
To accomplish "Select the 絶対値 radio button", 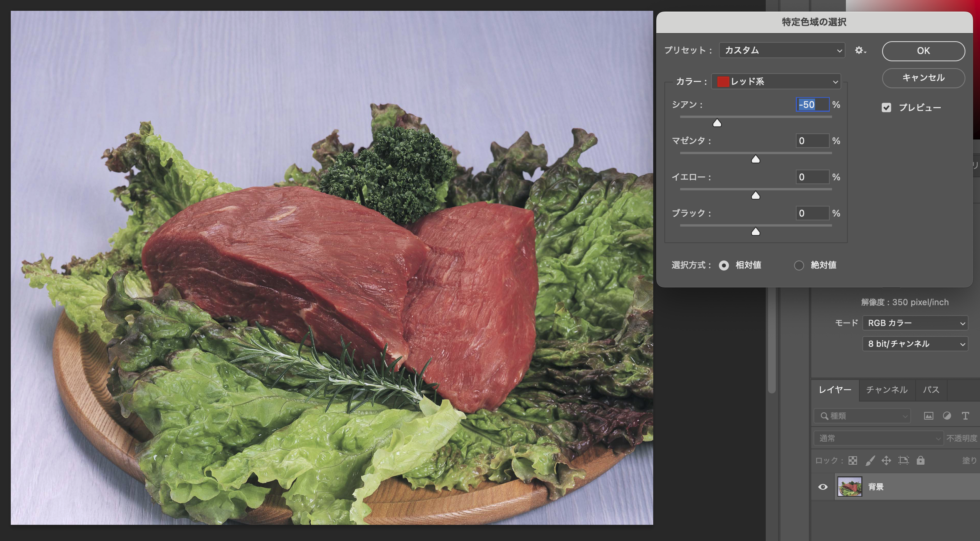I will pos(799,265).
